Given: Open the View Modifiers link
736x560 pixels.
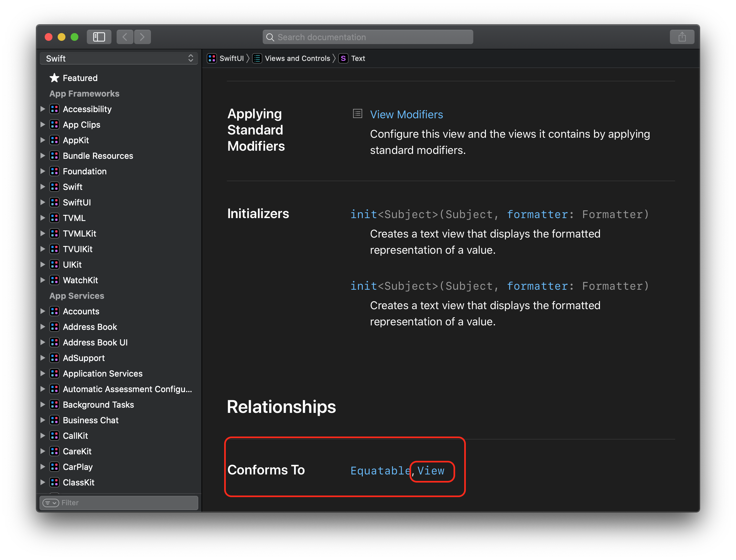Looking at the screenshot, I should 406,114.
